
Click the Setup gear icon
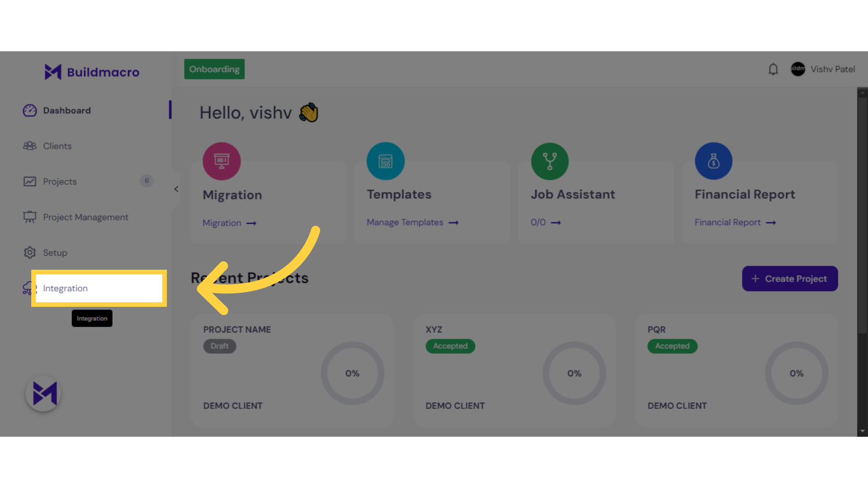coord(30,253)
